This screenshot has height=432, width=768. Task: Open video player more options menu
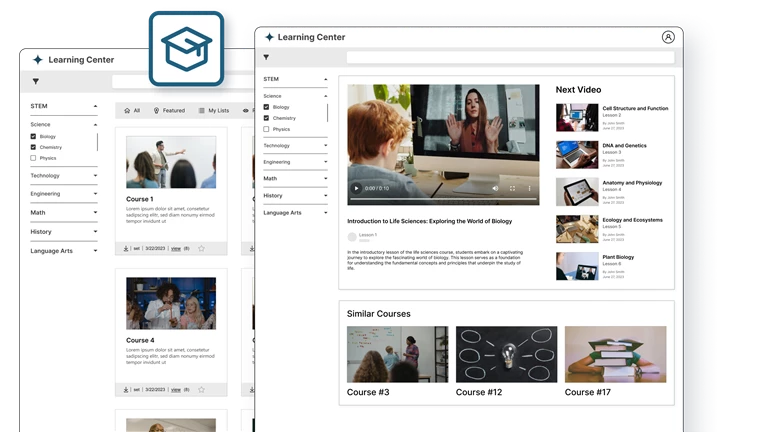coord(530,188)
